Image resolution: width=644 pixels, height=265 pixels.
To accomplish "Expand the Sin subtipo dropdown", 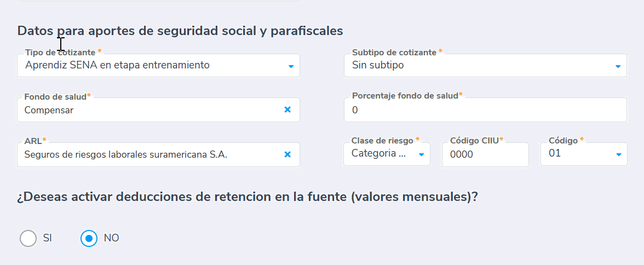I will tap(476, 65).
